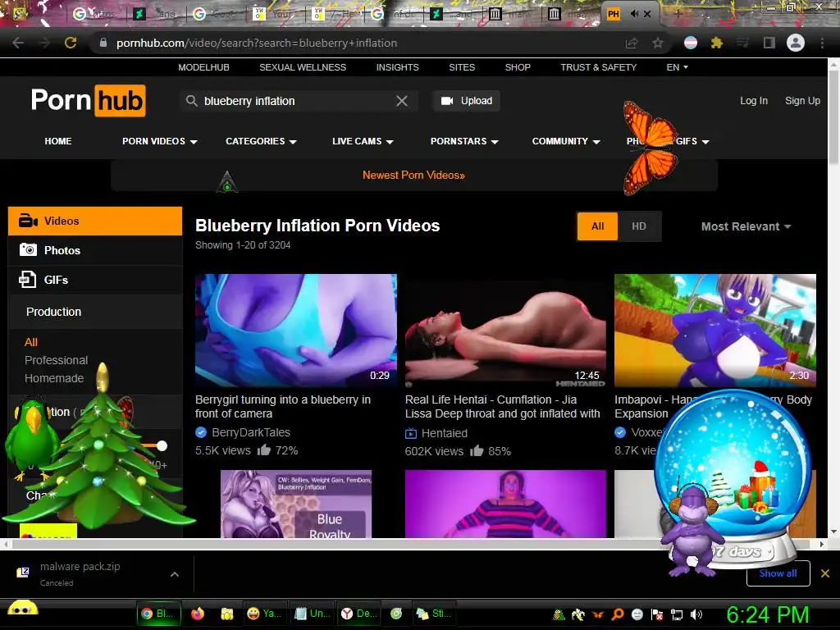Select the Professional production filter
Screen dimensions: 840x630
tap(57, 360)
